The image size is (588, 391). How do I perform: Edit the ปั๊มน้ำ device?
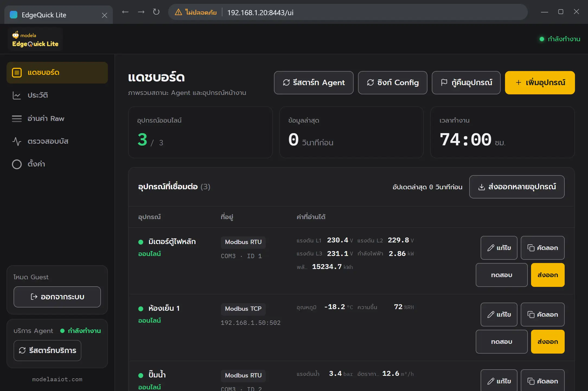pyautogui.click(x=499, y=381)
